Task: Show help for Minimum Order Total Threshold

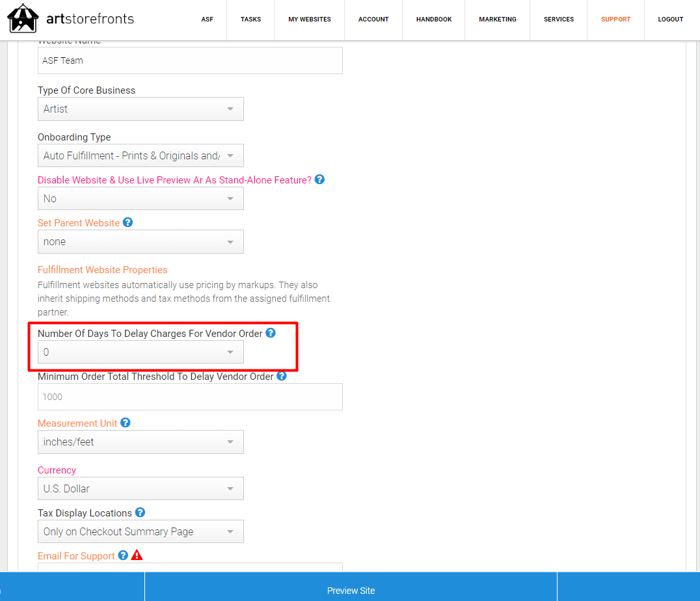Action: [x=281, y=376]
